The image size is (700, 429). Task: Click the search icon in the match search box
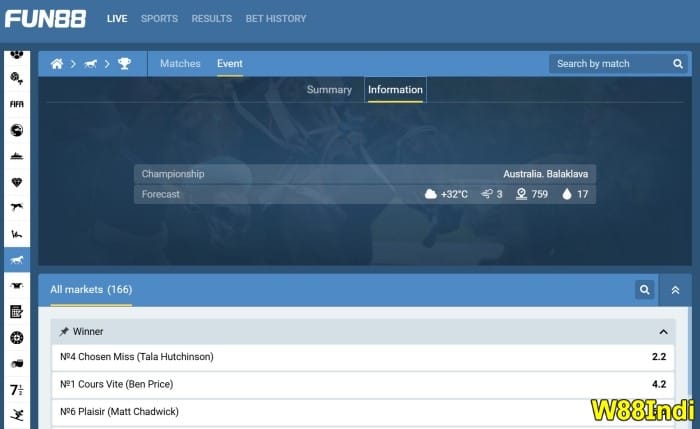click(678, 64)
